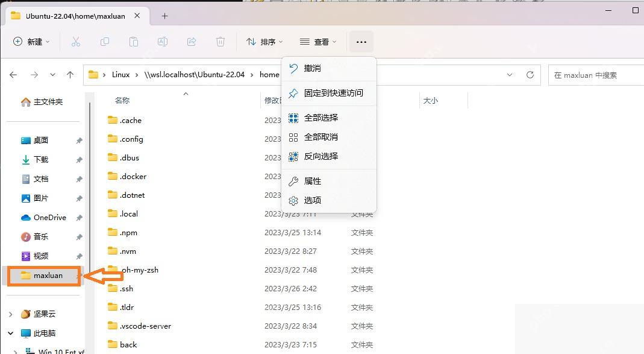Click home breadcrumb segment
This screenshot has height=354, width=644.
[x=269, y=75]
